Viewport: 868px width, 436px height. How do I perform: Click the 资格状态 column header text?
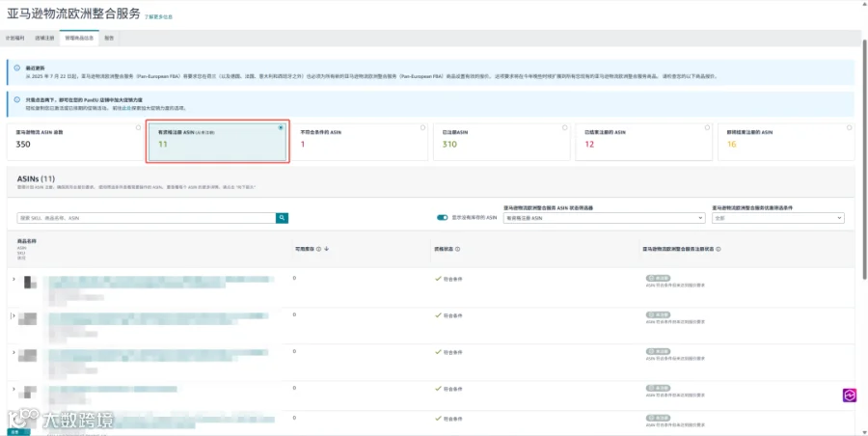coord(444,249)
